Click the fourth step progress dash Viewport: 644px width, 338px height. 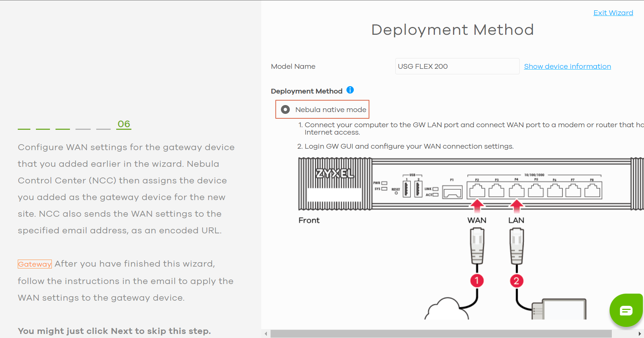point(83,129)
